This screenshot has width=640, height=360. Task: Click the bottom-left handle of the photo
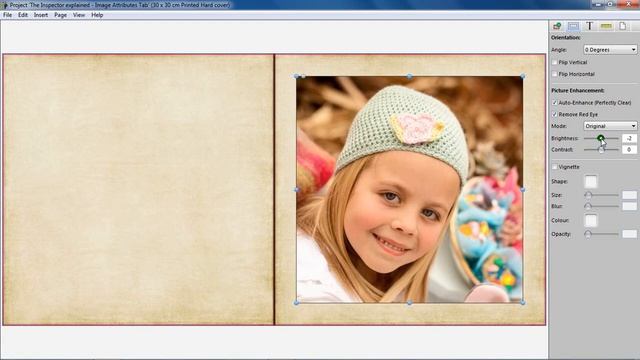297,303
